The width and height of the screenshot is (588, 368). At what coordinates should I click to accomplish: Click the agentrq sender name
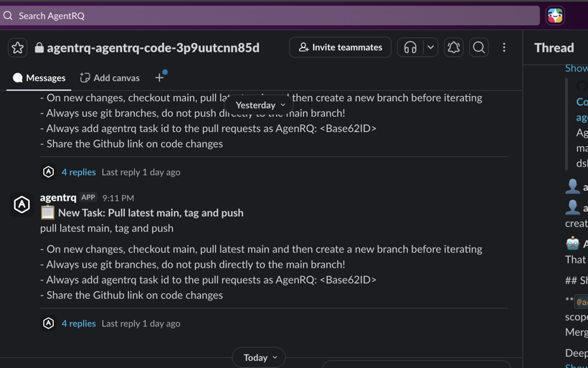point(58,197)
